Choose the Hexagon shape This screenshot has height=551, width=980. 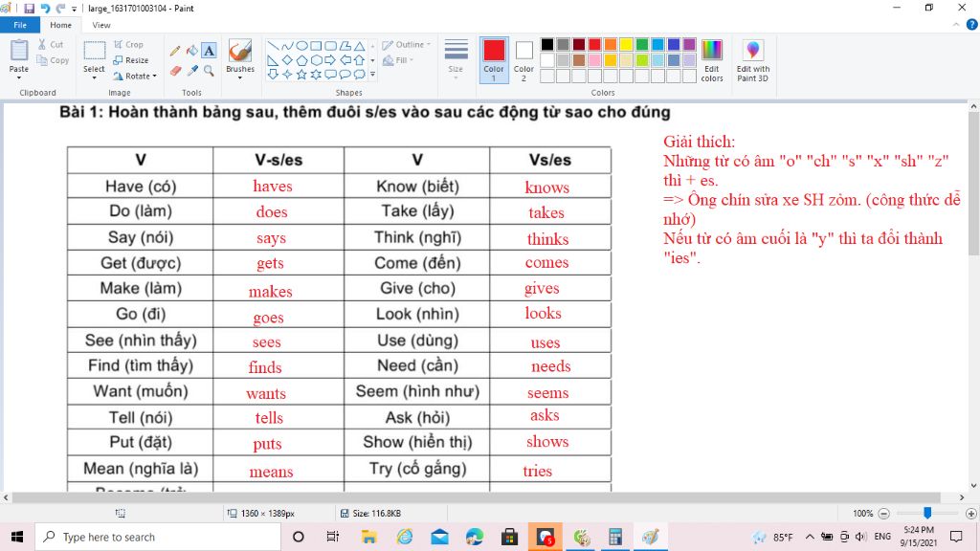(316, 60)
